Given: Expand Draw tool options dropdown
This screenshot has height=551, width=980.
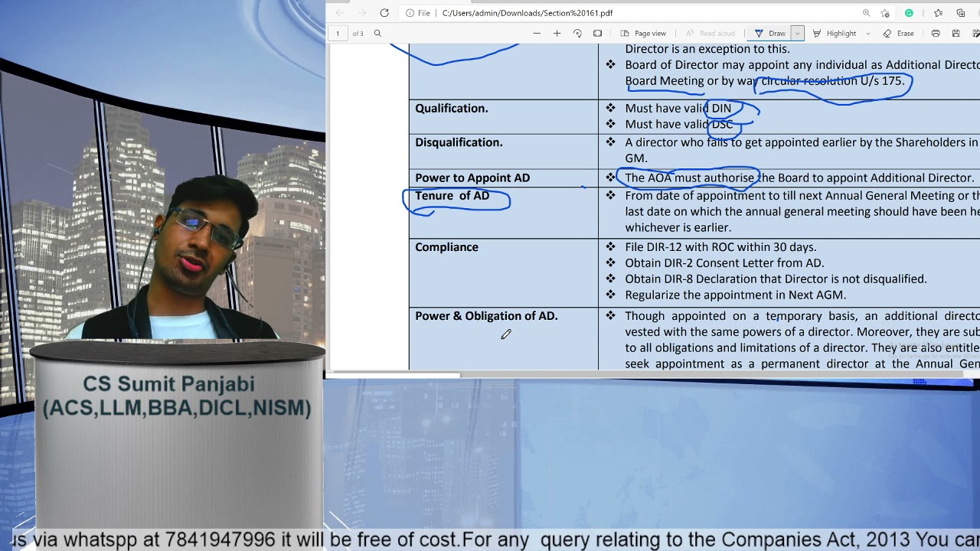Looking at the screenshot, I should [x=797, y=33].
